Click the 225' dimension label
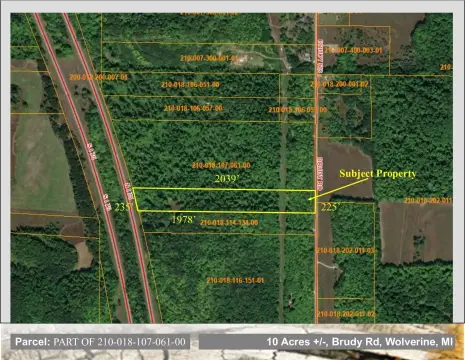465x360 pixels. click(x=330, y=207)
